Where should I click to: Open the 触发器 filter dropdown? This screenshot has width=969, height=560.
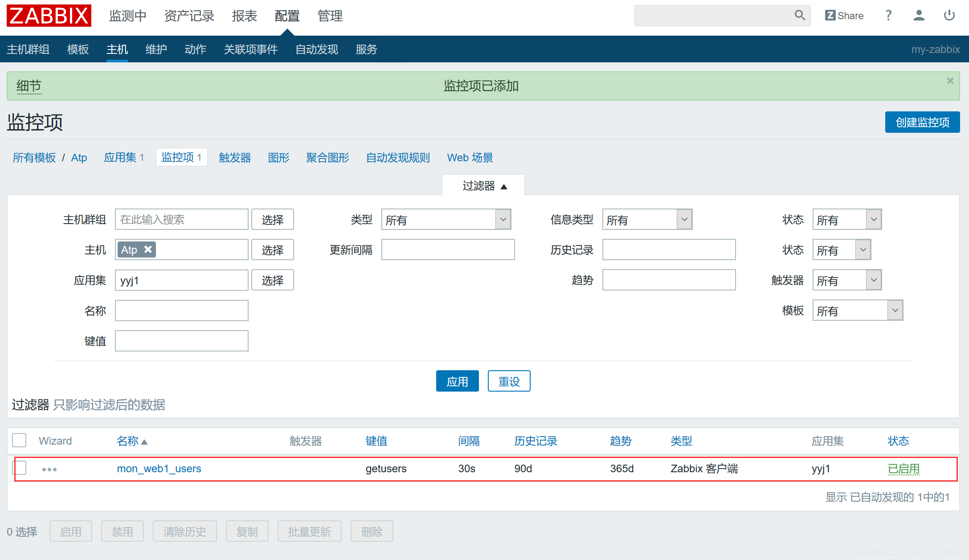click(x=847, y=280)
